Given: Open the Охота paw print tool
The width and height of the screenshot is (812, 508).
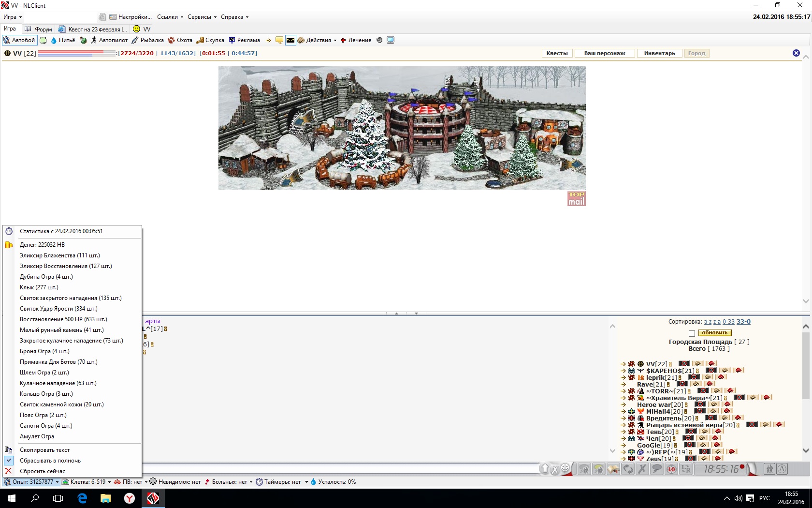Looking at the screenshot, I should click(180, 40).
